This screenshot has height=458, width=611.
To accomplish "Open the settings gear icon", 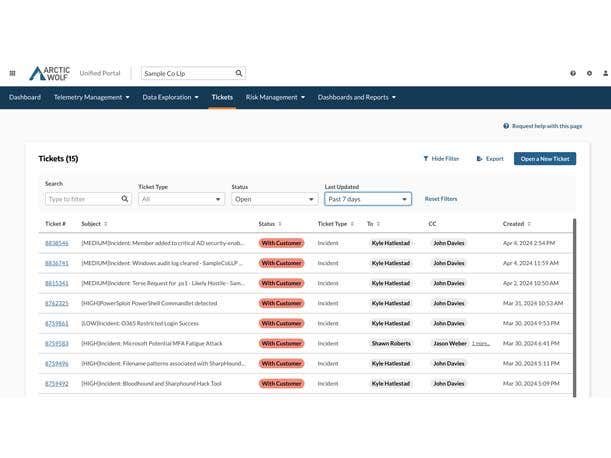I will [589, 73].
